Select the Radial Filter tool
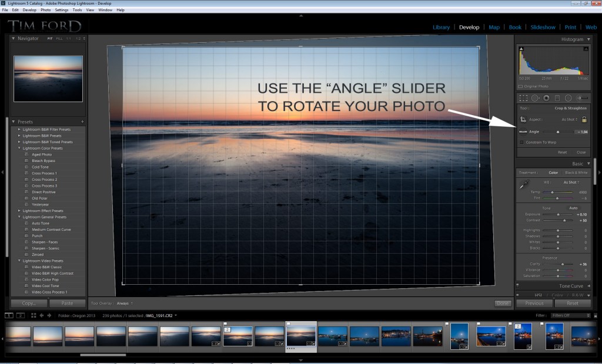This screenshot has height=364, width=602. [x=568, y=98]
